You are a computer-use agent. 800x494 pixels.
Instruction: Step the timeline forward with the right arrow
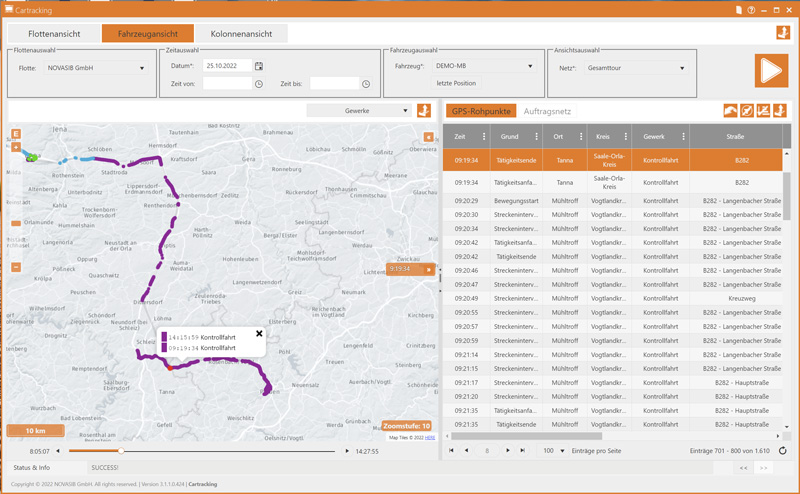(347, 451)
